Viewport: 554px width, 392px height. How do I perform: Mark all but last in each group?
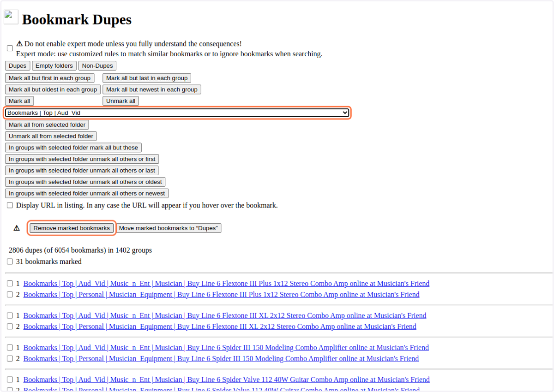click(x=147, y=78)
